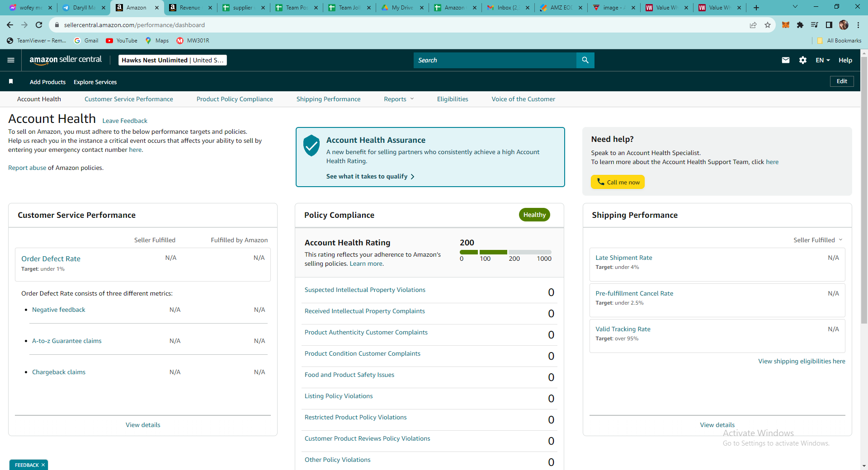868x470 pixels.
Task: Switch to the Inbox browser tab
Action: point(508,8)
